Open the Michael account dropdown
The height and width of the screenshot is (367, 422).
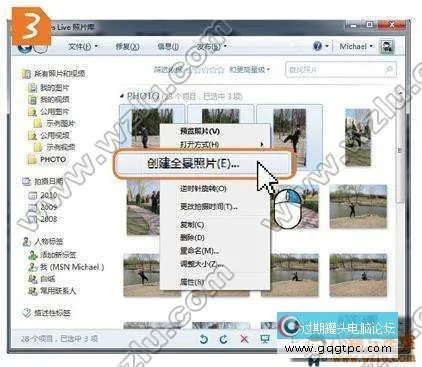click(x=356, y=46)
